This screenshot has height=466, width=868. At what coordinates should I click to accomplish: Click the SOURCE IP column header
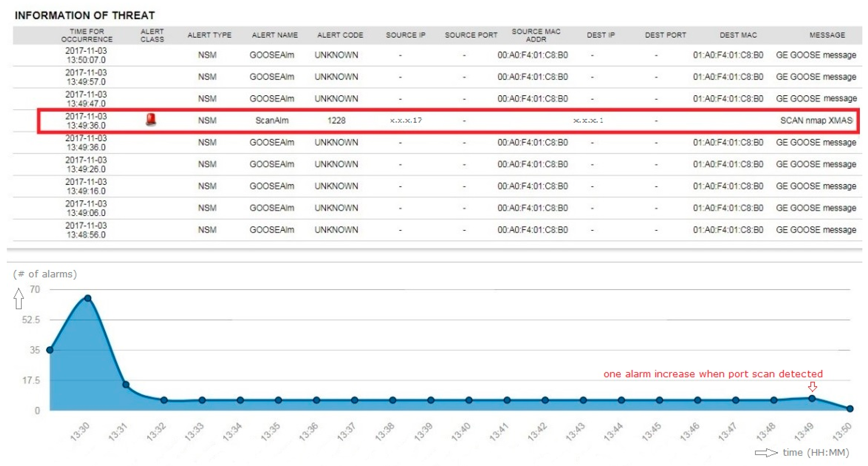click(405, 35)
